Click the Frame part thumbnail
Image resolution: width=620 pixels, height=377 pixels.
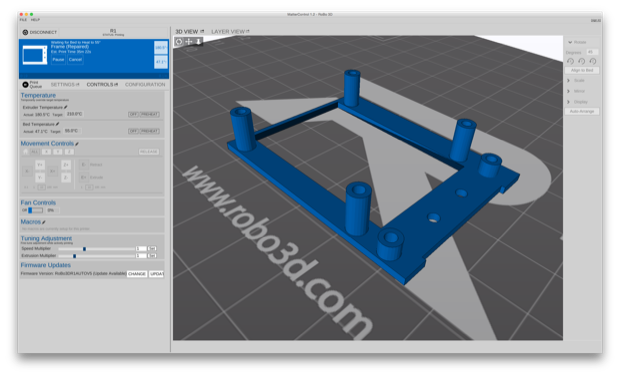tap(35, 55)
